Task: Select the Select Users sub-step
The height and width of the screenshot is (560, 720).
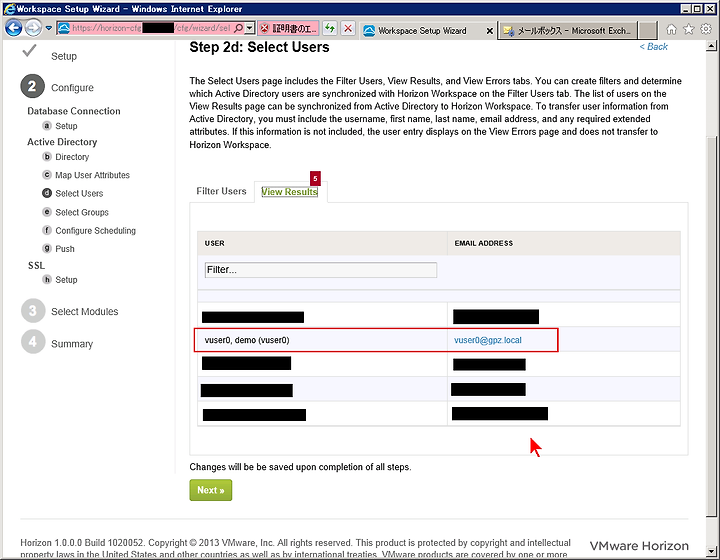Action: coord(73,194)
